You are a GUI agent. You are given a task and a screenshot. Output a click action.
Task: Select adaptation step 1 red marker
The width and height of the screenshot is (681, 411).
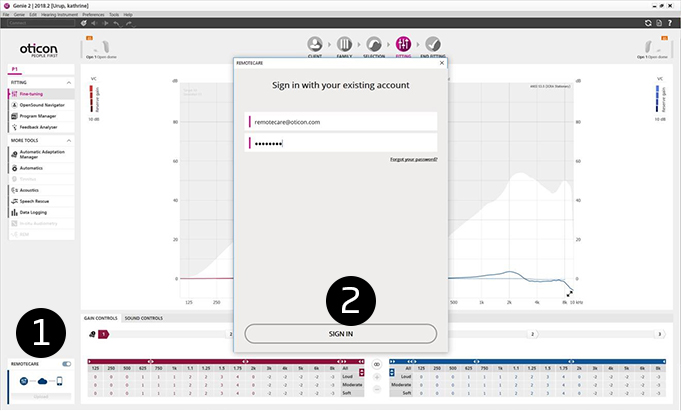point(103,334)
